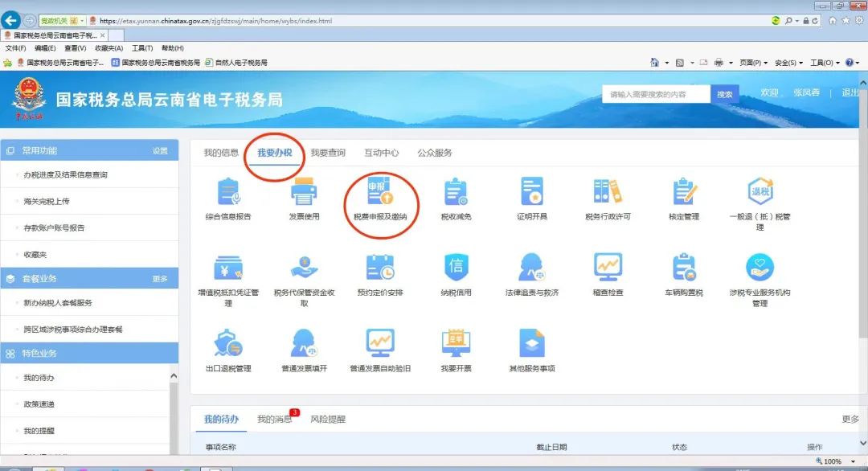Open the 其他服务事项 icon
868x471 pixels.
click(x=532, y=343)
